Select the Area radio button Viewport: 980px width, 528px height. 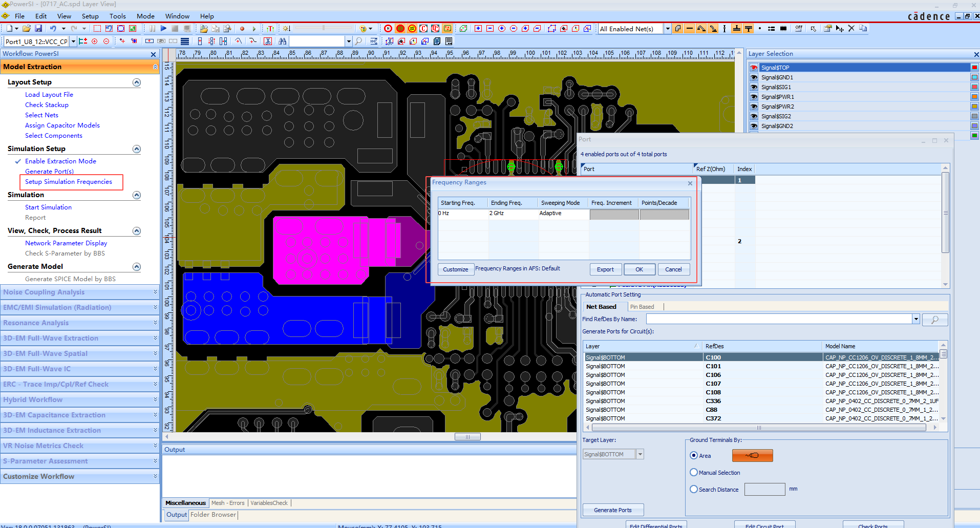click(x=694, y=455)
